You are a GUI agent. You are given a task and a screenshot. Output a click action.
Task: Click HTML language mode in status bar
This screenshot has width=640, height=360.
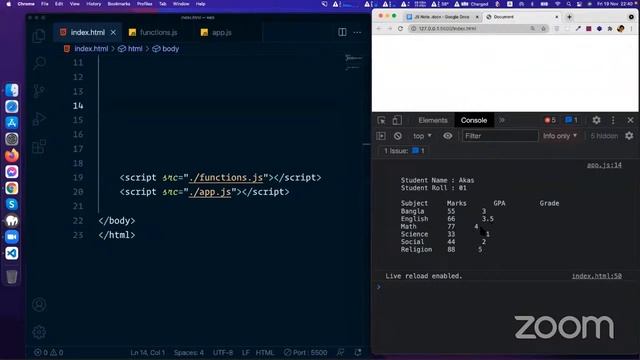click(x=265, y=352)
